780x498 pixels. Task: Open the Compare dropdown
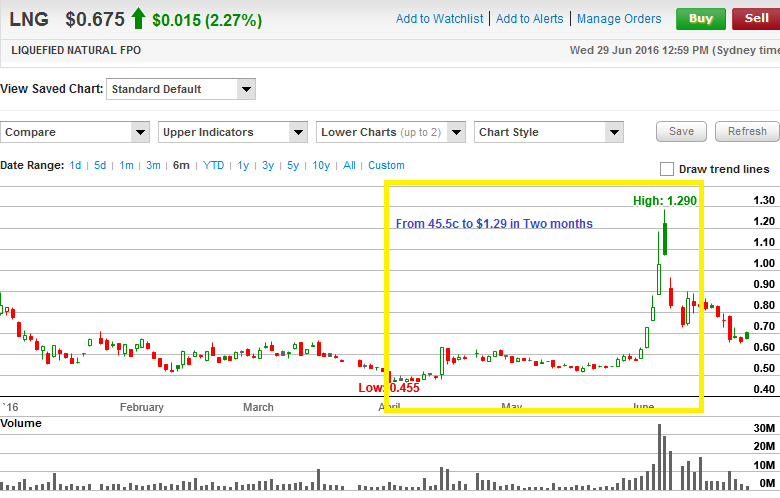75,132
